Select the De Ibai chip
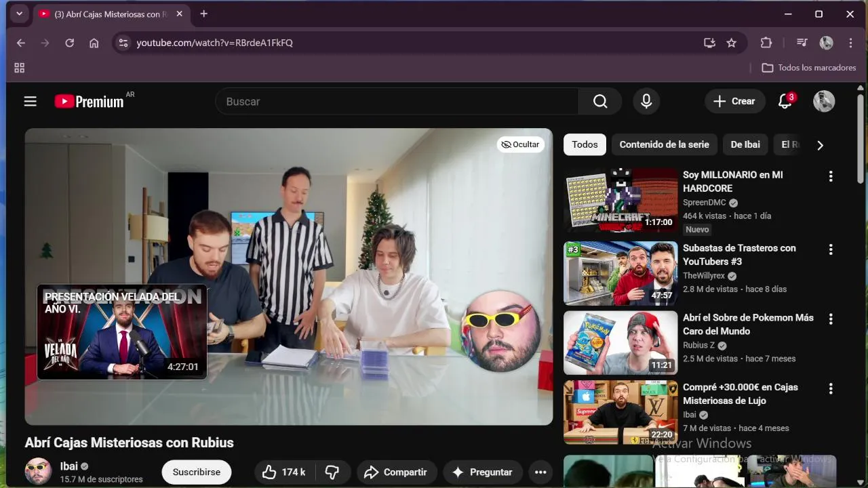 tap(745, 144)
